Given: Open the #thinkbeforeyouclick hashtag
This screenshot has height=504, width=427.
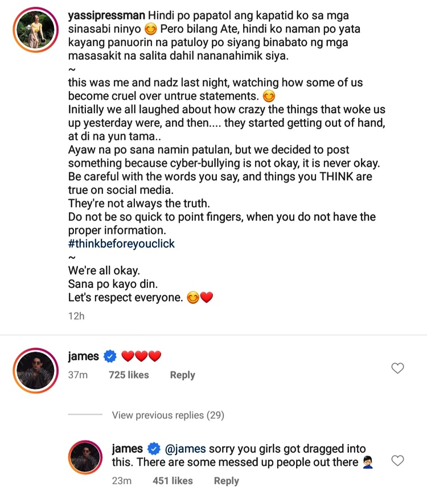Looking at the screenshot, I should pos(121,243).
